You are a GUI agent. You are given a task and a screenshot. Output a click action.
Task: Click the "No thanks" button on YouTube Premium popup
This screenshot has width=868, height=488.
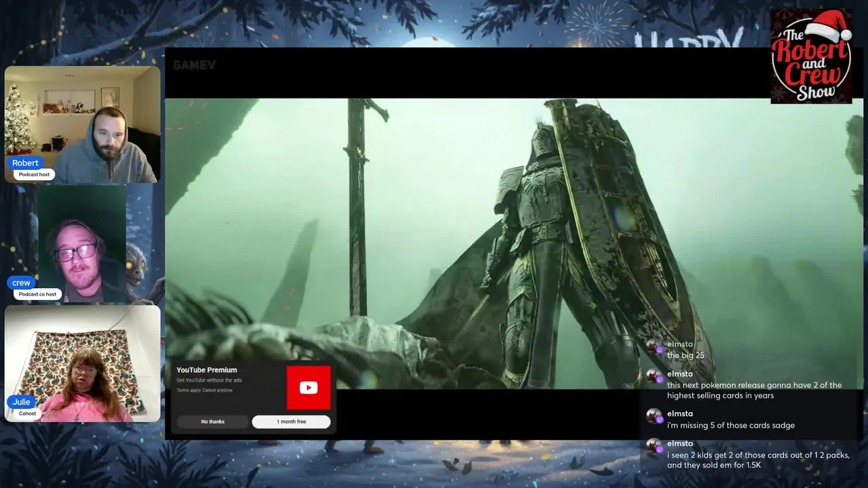pos(212,422)
